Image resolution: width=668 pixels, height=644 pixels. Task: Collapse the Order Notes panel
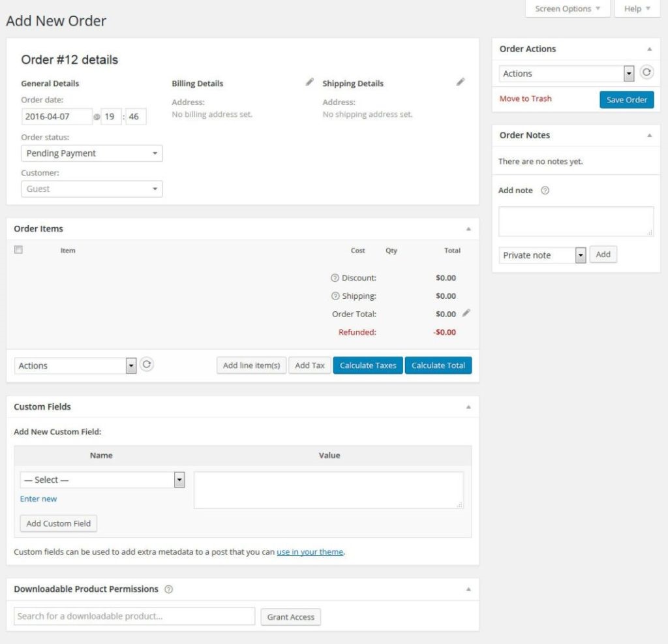649,136
